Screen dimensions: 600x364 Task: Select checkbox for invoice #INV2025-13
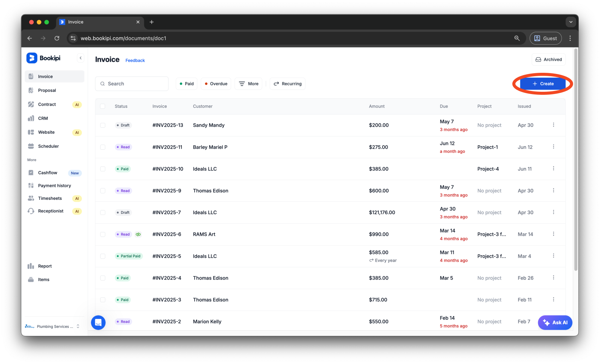point(103,125)
